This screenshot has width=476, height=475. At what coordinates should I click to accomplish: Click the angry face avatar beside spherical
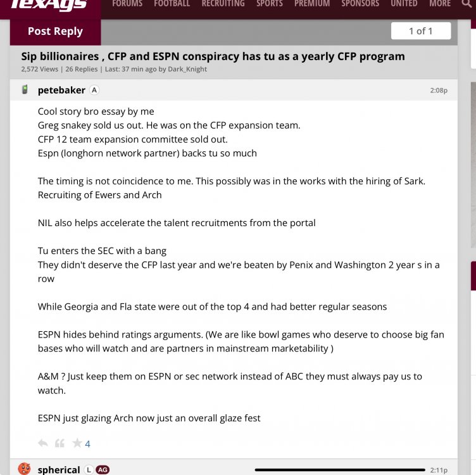(x=25, y=469)
